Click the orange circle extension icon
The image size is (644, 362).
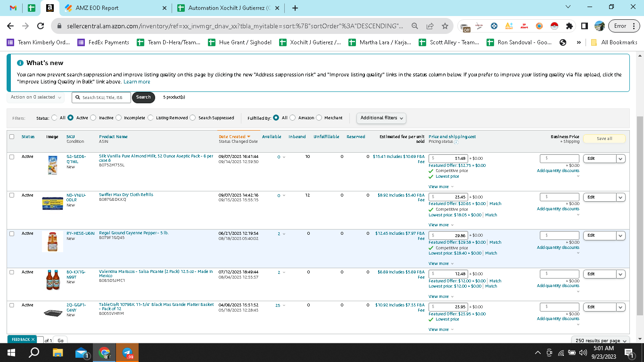(539, 26)
